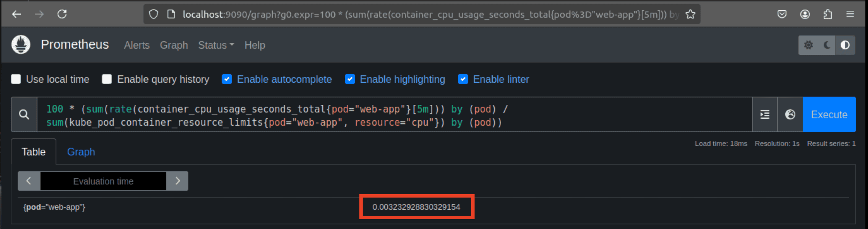
Task: Click the Resolution: 1s stat
Action: tap(777, 144)
